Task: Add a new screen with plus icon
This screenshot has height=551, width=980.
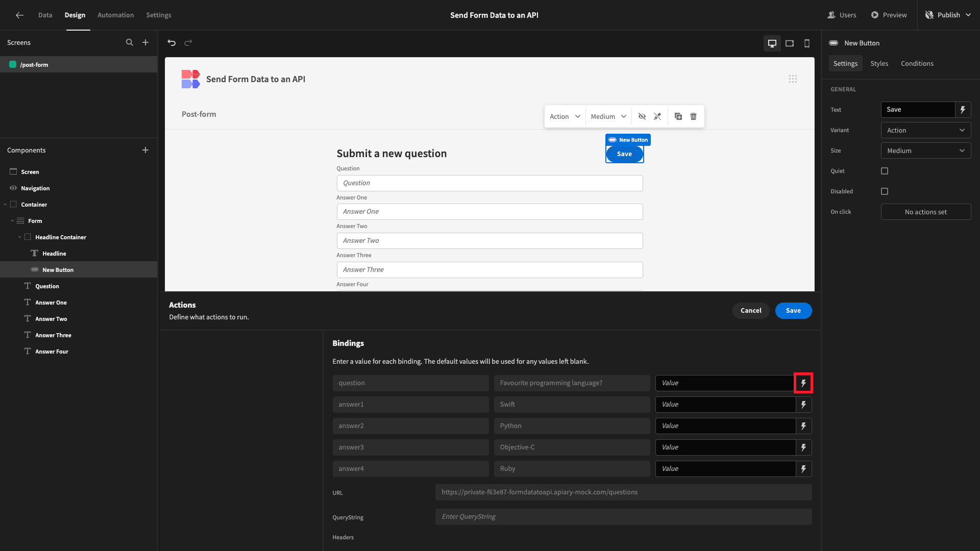Action: click(x=145, y=42)
